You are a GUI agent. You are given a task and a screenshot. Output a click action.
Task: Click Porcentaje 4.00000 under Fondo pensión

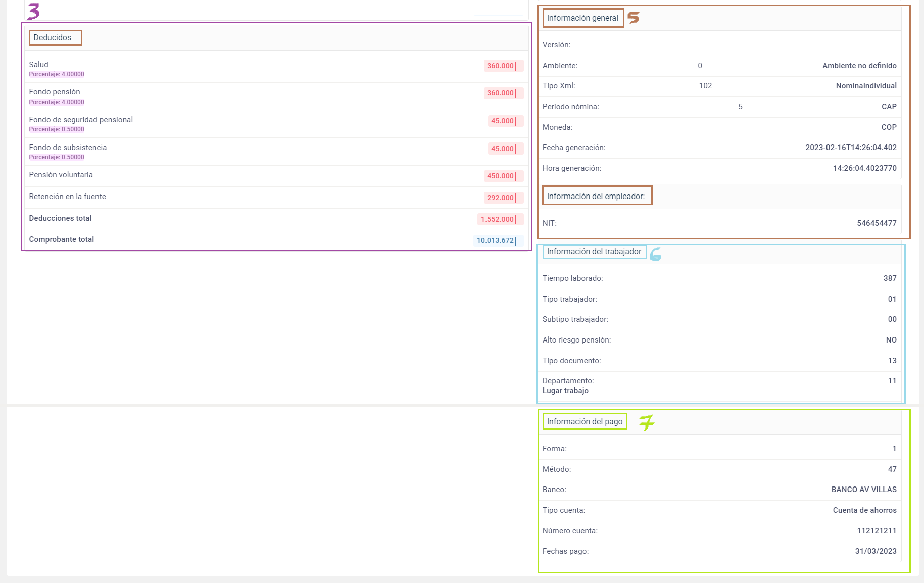(57, 102)
